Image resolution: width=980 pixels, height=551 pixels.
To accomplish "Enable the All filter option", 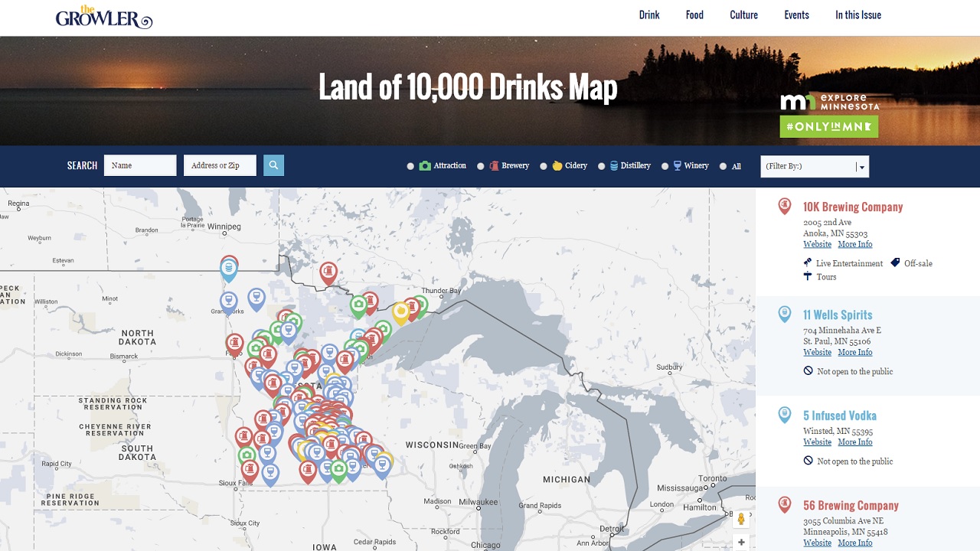I will 723,165.
